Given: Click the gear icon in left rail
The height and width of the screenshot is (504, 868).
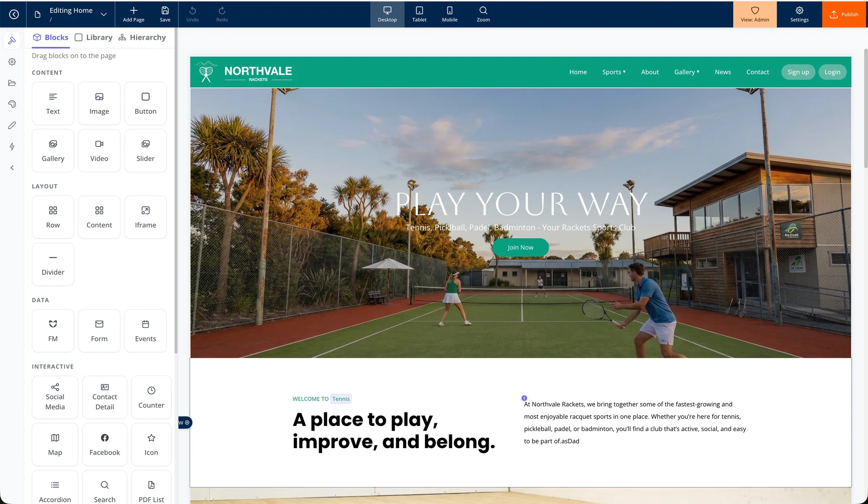Looking at the screenshot, I should tap(12, 62).
